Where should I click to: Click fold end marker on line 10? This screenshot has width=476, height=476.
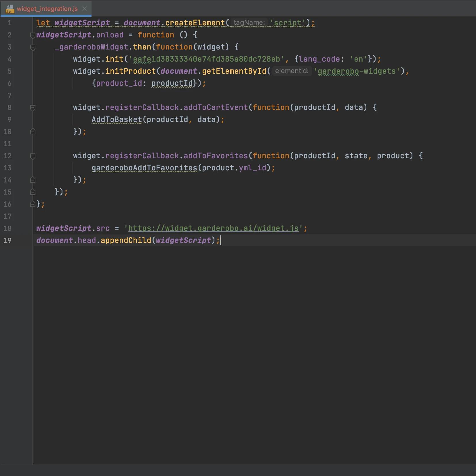coord(33,132)
